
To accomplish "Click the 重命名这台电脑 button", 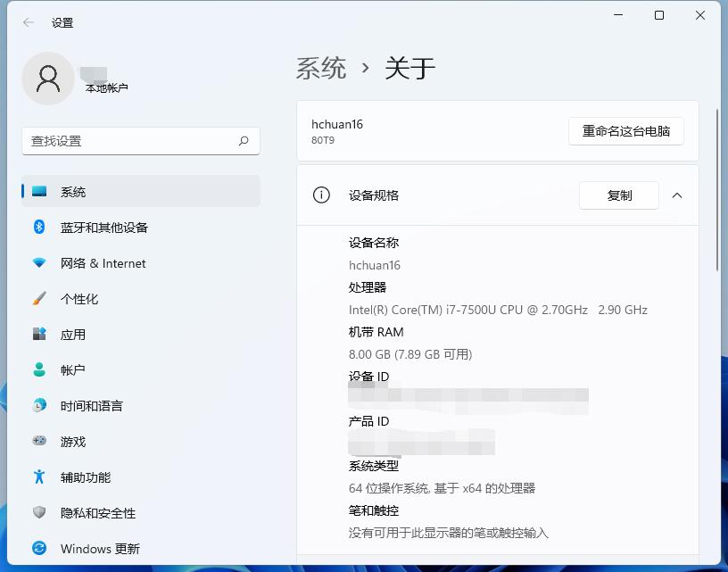I will [x=626, y=131].
